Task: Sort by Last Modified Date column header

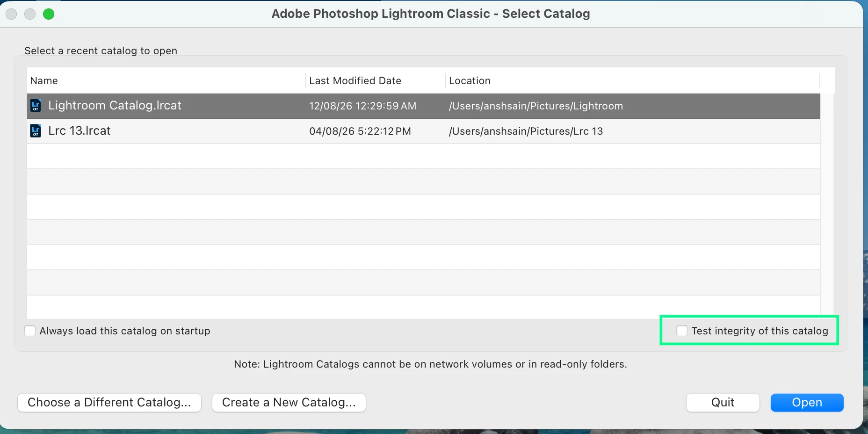Action: 355,81
